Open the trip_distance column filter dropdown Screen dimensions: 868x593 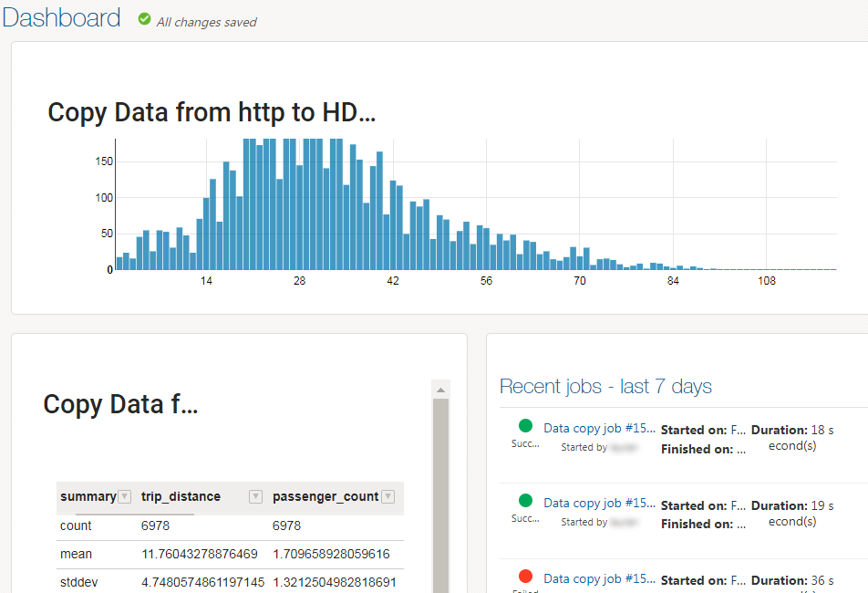(x=255, y=496)
